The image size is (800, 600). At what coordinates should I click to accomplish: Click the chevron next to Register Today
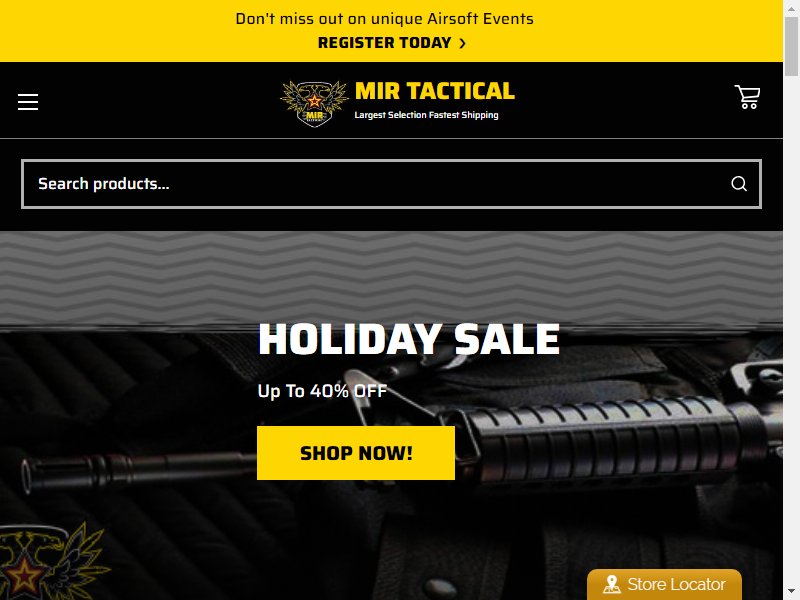[462, 43]
